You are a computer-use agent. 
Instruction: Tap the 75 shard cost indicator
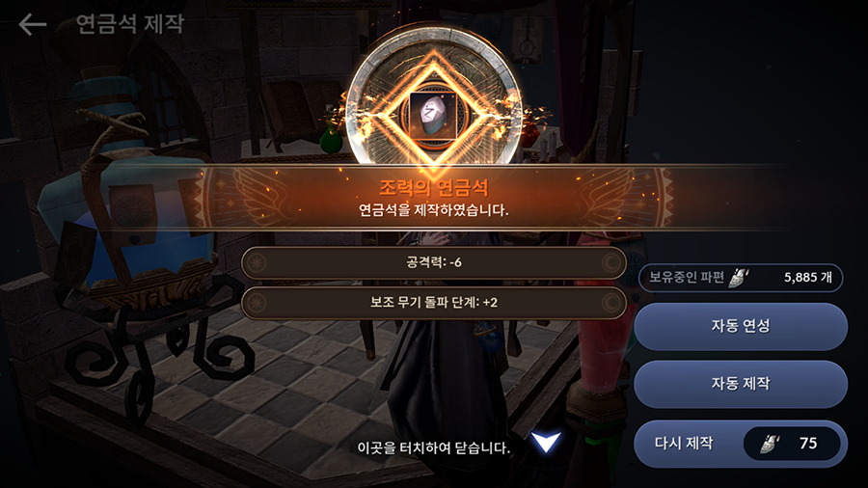click(x=808, y=444)
